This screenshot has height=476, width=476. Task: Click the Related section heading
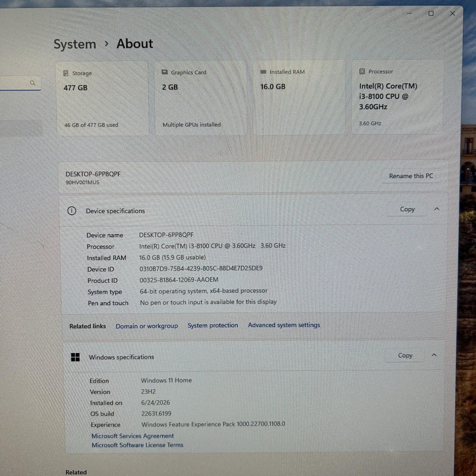pyautogui.click(x=76, y=472)
